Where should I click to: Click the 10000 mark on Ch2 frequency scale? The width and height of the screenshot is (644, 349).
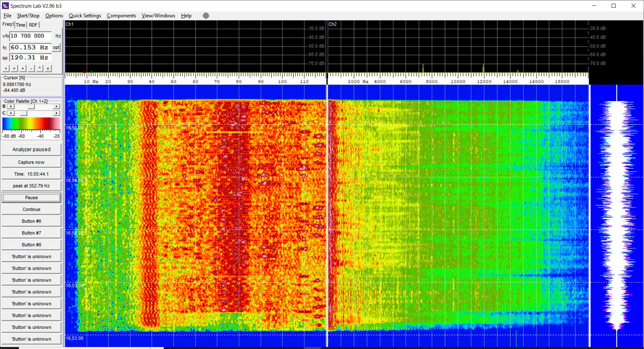pyautogui.click(x=458, y=82)
